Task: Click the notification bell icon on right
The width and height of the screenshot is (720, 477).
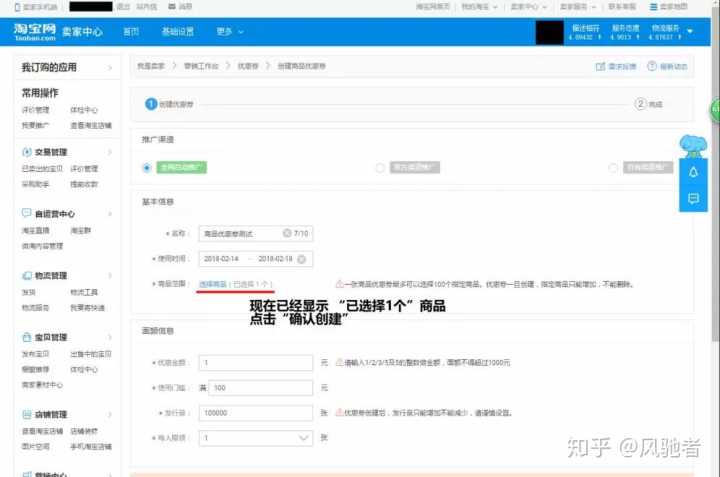Action: (692, 172)
